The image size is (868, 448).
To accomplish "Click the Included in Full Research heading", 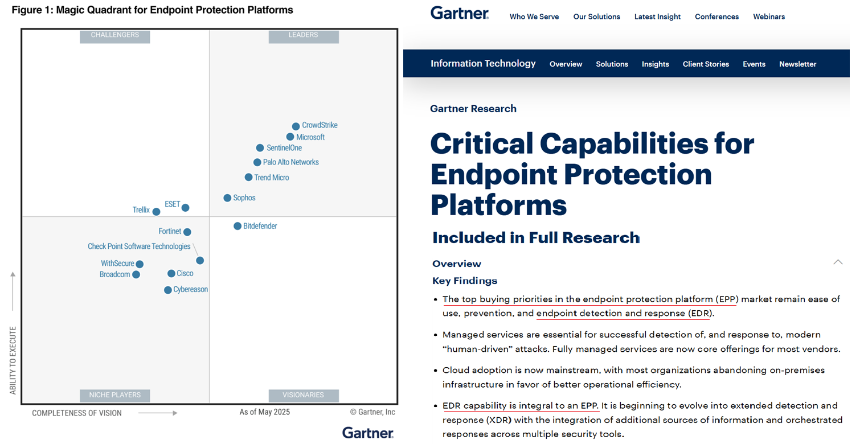I will (536, 238).
